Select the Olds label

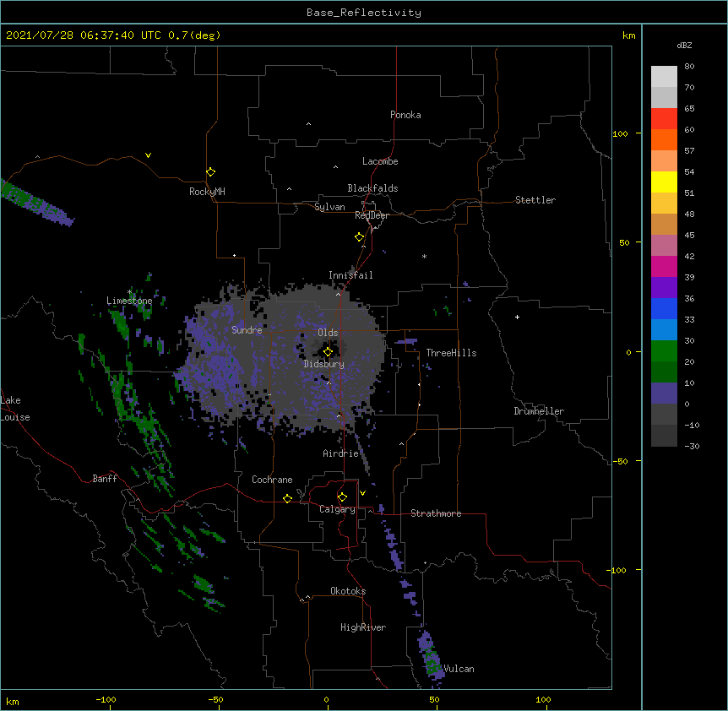pos(328,333)
